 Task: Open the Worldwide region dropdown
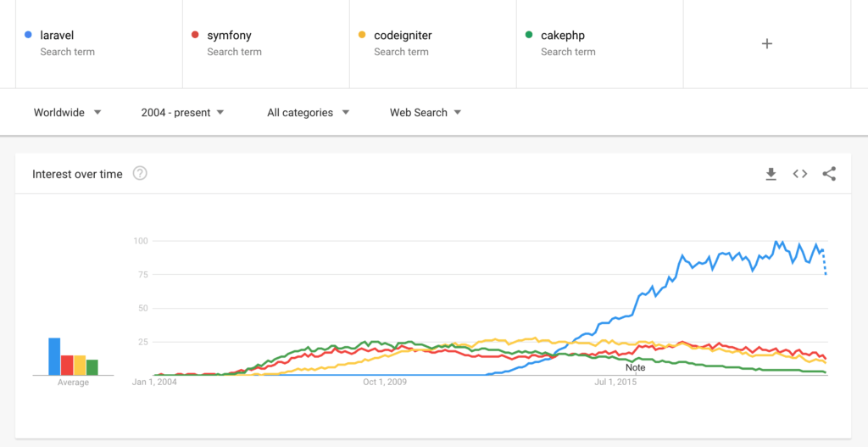click(x=68, y=113)
